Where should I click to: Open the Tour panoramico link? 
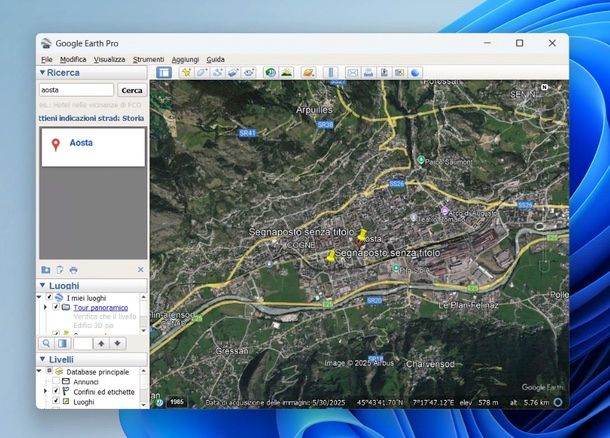[101, 307]
